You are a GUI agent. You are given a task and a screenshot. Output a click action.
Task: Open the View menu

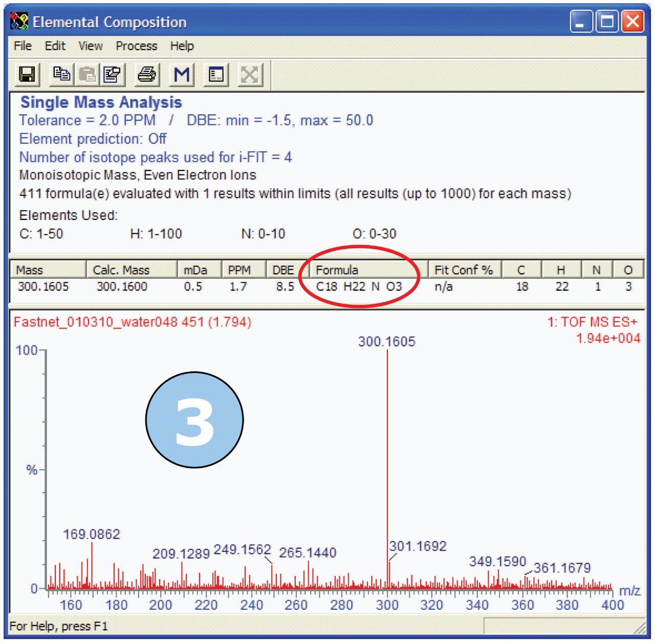pos(91,46)
